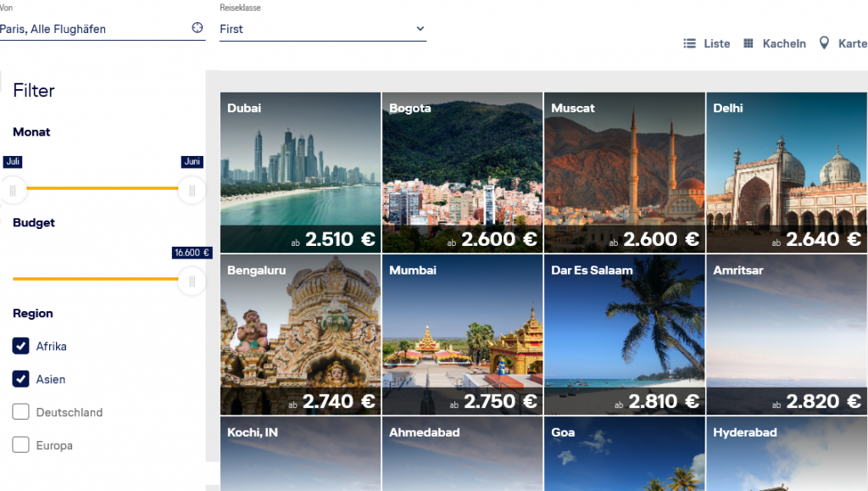Click the Juni month label
This screenshot has width=868, height=491.
pyautogui.click(x=192, y=162)
